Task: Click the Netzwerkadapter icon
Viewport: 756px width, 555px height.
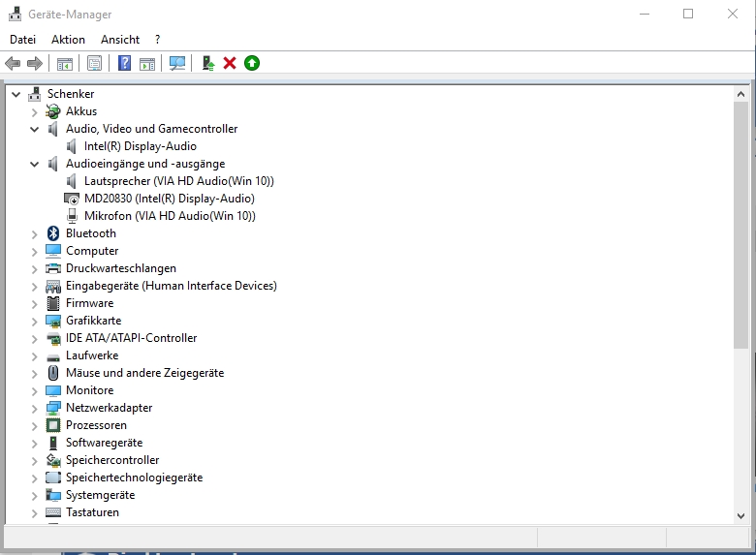Action: click(53, 408)
